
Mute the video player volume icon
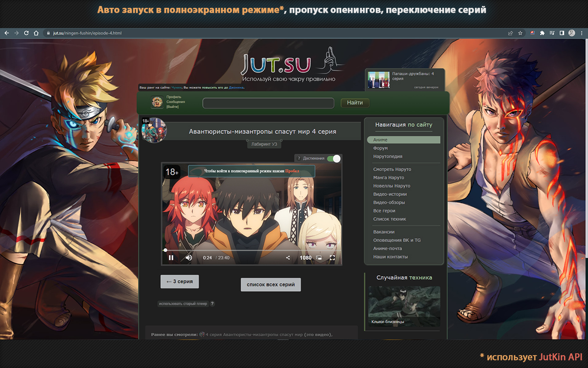(x=188, y=258)
